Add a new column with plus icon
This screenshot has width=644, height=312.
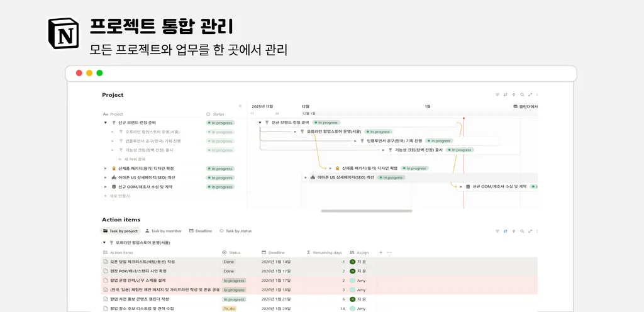380,252
